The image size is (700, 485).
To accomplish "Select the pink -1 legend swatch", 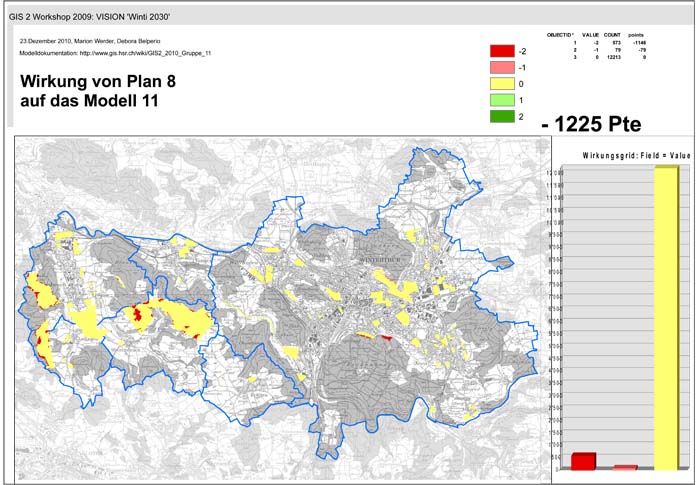I will pos(502,67).
